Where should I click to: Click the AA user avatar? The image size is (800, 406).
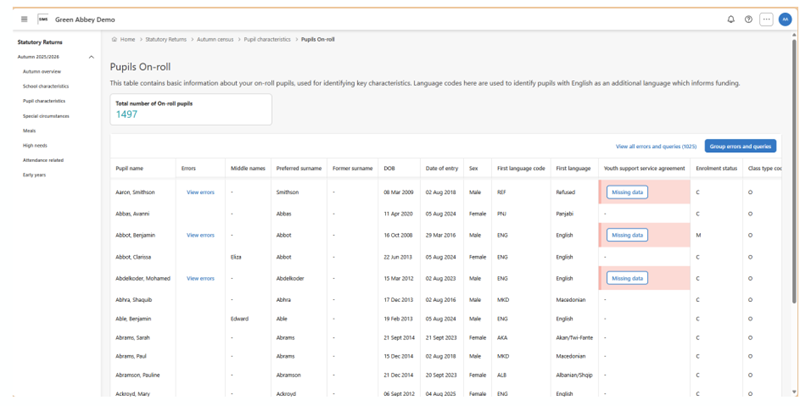pos(784,19)
